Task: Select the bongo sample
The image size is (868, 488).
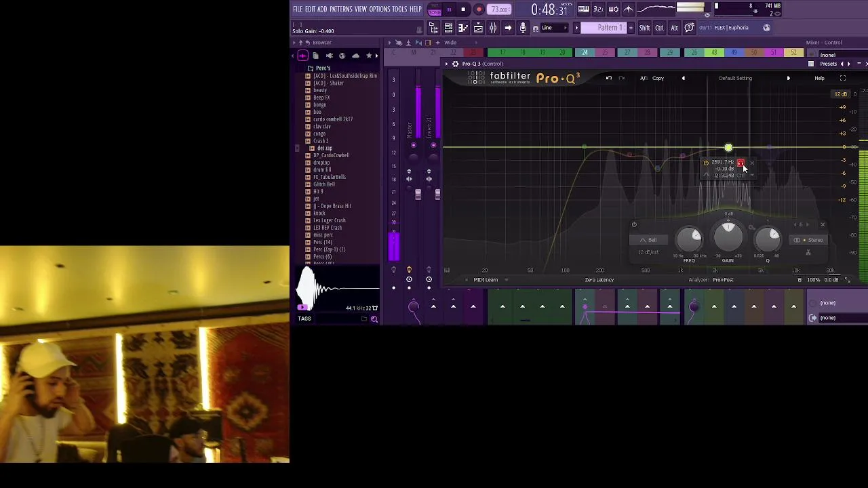Action: [319, 105]
